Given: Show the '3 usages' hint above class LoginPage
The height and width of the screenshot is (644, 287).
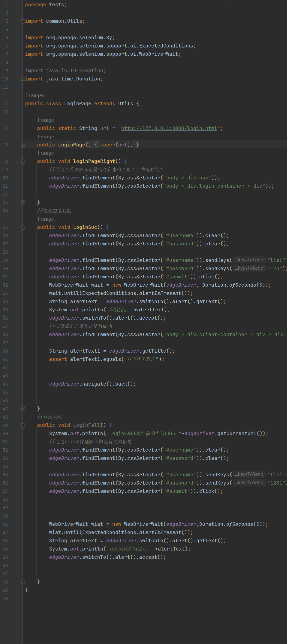Looking at the screenshot, I should [x=34, y=95].
